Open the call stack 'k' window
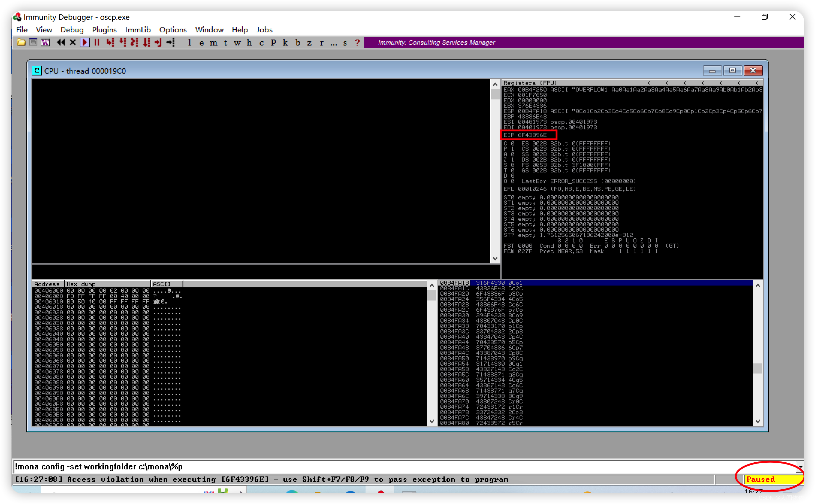 point(285,43)
